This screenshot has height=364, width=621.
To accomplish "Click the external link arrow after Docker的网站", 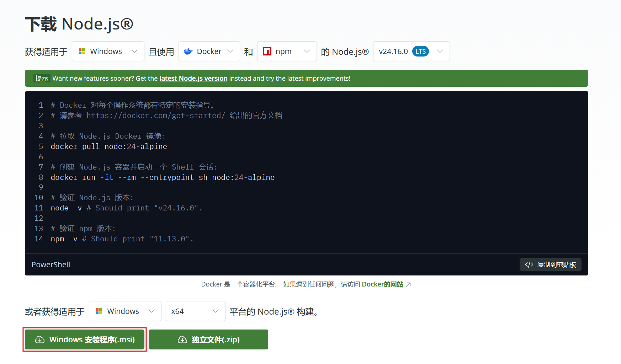I will tap(408, 284).
